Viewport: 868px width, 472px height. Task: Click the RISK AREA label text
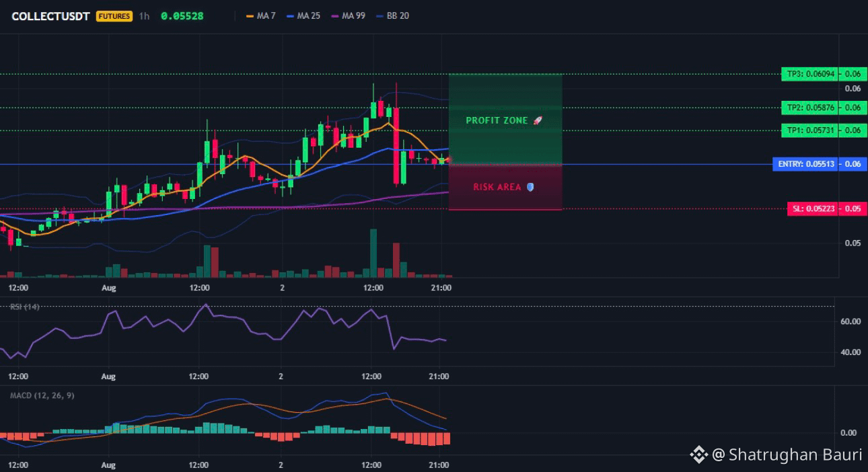[497, 187]
